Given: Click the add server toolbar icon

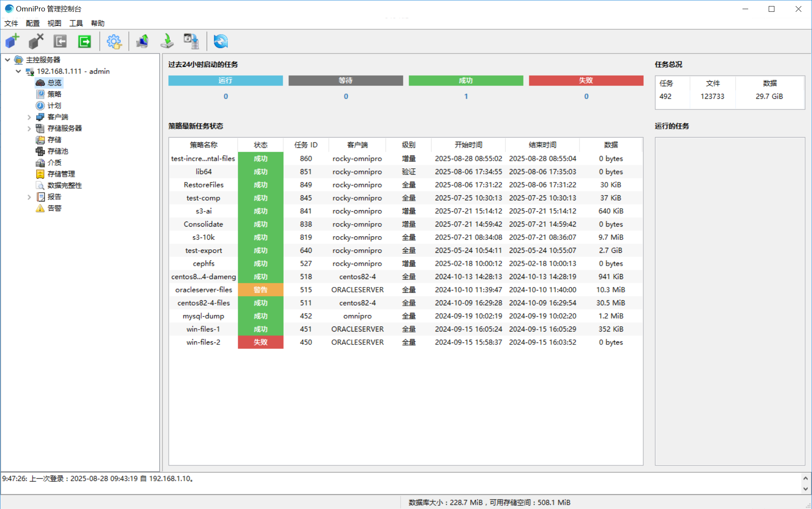Looking at the screenshot, I should (13, 41).
